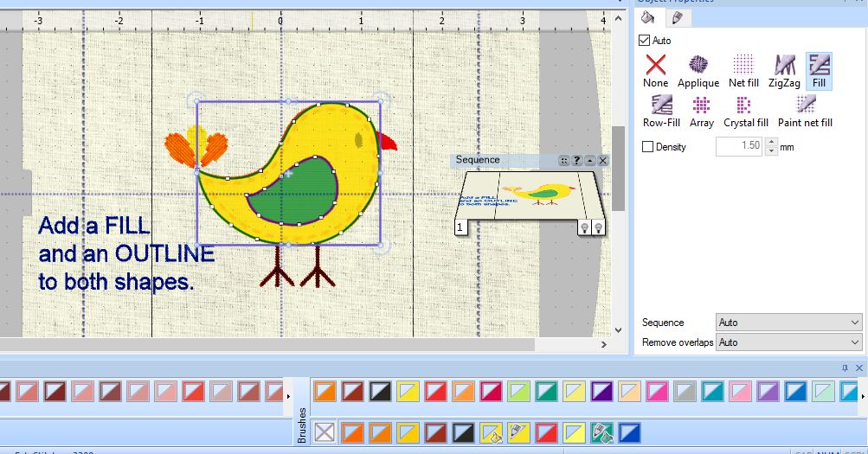Image resolution: width=868 pixels, height=454 pixels.
Task: Select the empty no-color brush
Action: pyautogui.click(x=325, y=432)
